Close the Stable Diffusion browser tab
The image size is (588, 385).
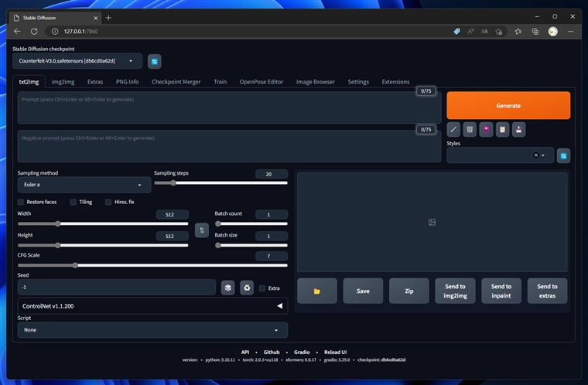point(96,18)
